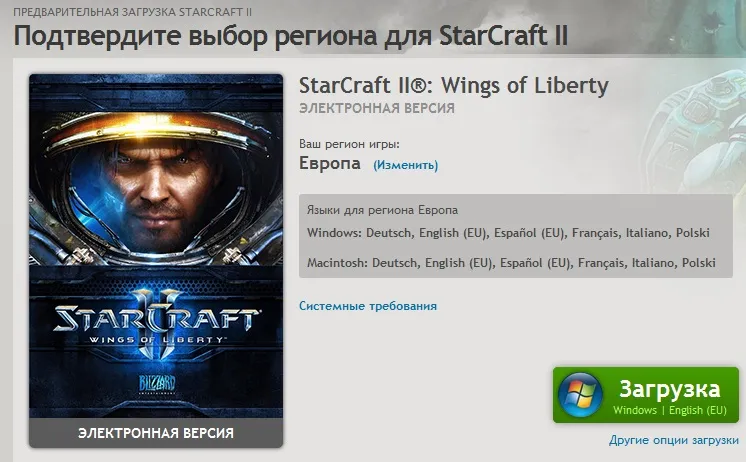
Task: Open Системные требования link
Action: (368, 306)
